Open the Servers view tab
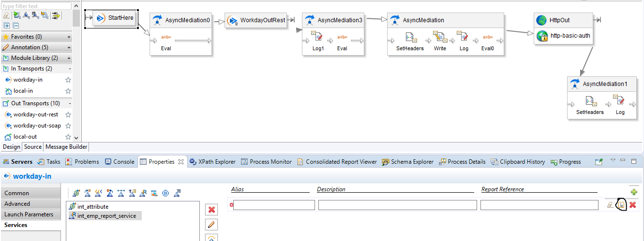 click(x=18, y=162)
